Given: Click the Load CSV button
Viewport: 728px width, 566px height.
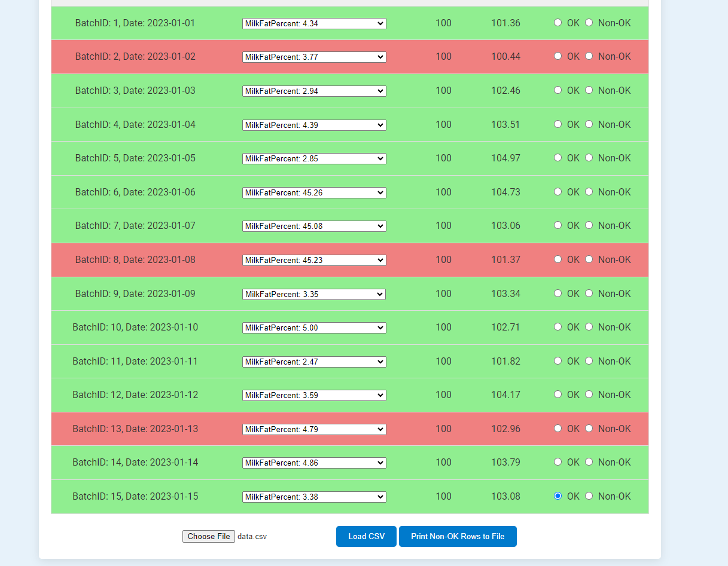Looking at the screenshot, I should [x=366, y=536].
